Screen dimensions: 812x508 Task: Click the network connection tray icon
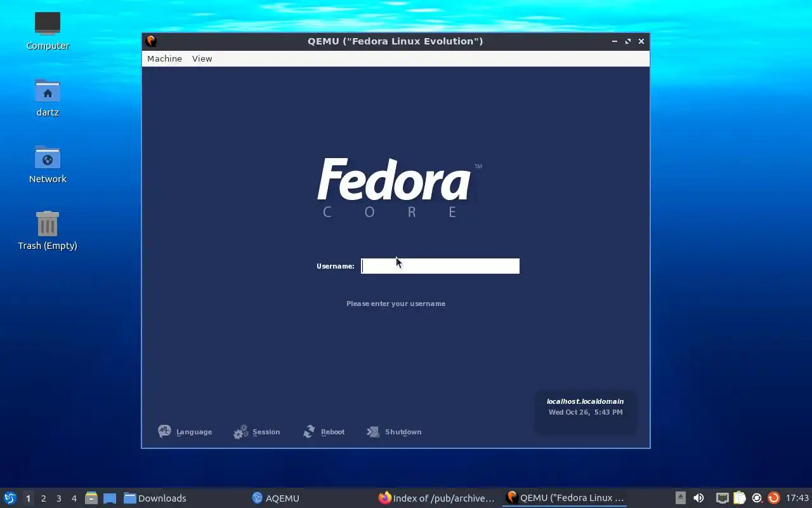722,498
